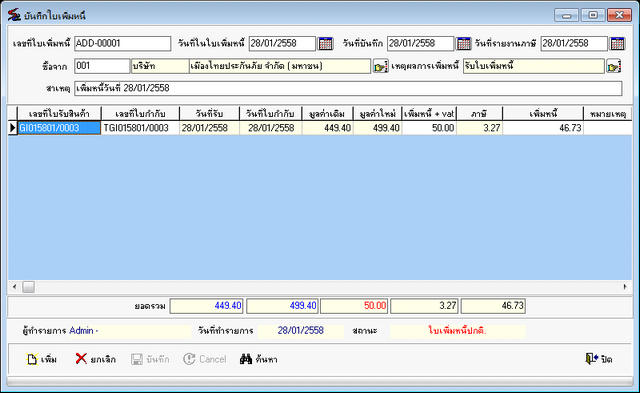The width and height of the screenshot is (640, 393).
Task: Open calendar for วันที่รายงานภาษี date
Action: pyautogui.click(x=617, y=43)
